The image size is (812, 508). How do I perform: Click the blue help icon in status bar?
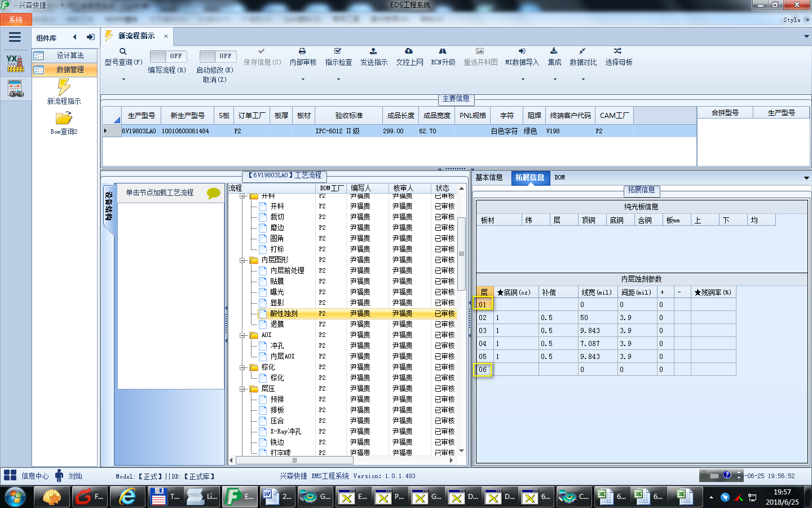[x=727, y=475]
